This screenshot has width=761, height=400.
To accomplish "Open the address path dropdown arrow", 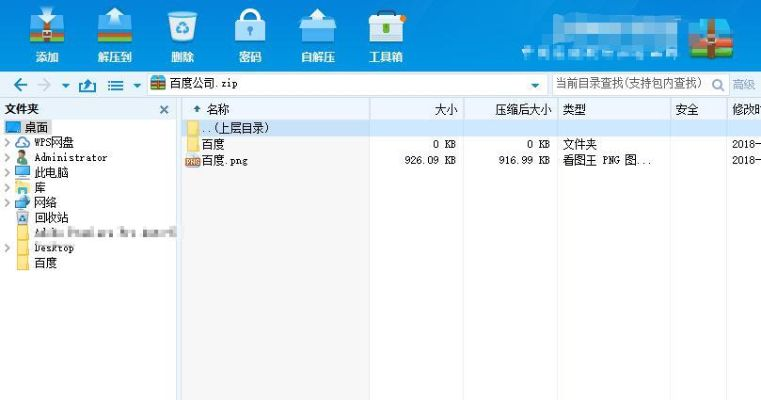I will pos(535,86).
